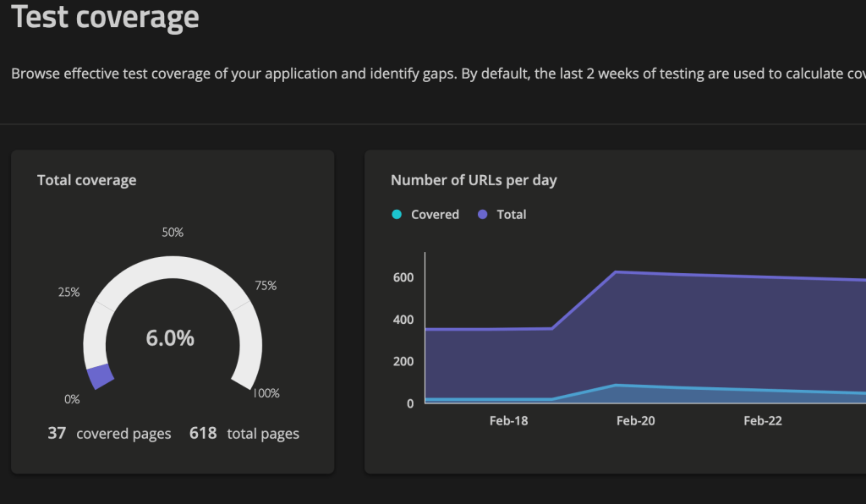Click the Feb-18 x-axis label
The image size is (866, 504).
(508, 421)
